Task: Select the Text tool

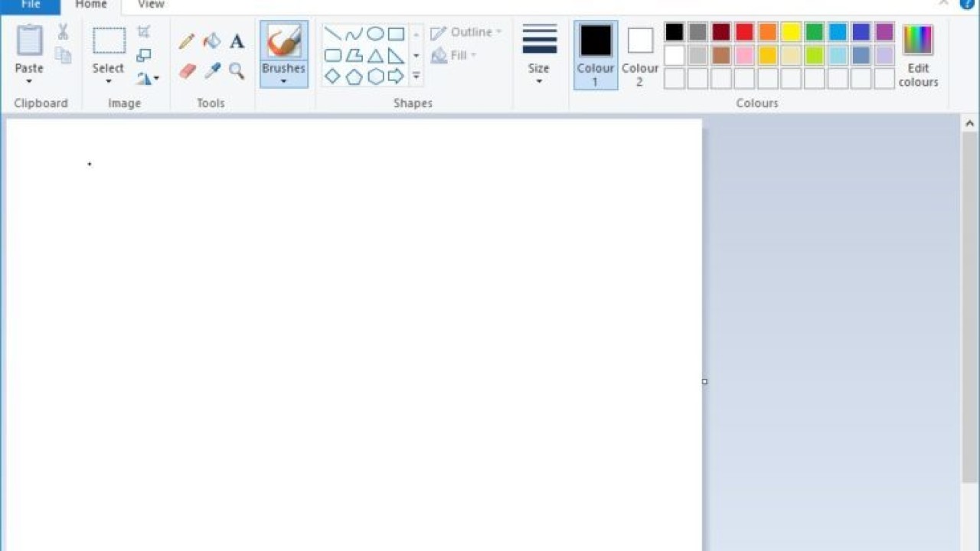Action: 237,41
